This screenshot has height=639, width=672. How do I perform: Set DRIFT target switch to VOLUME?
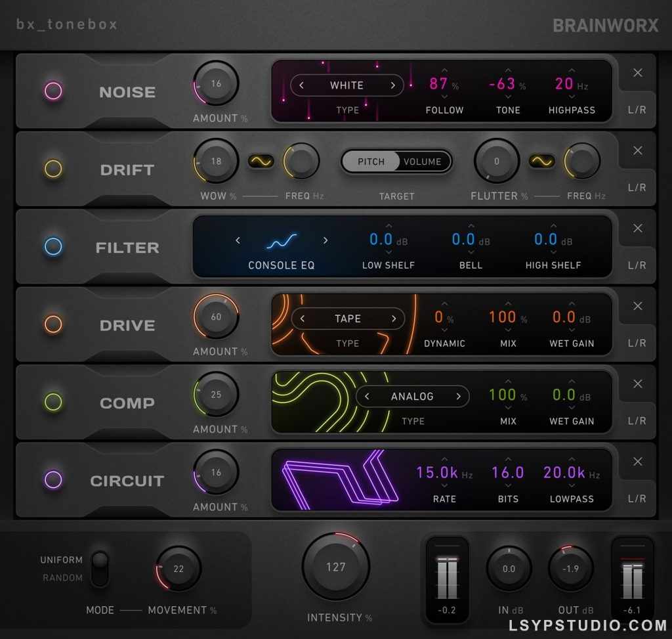click(423, 162)
